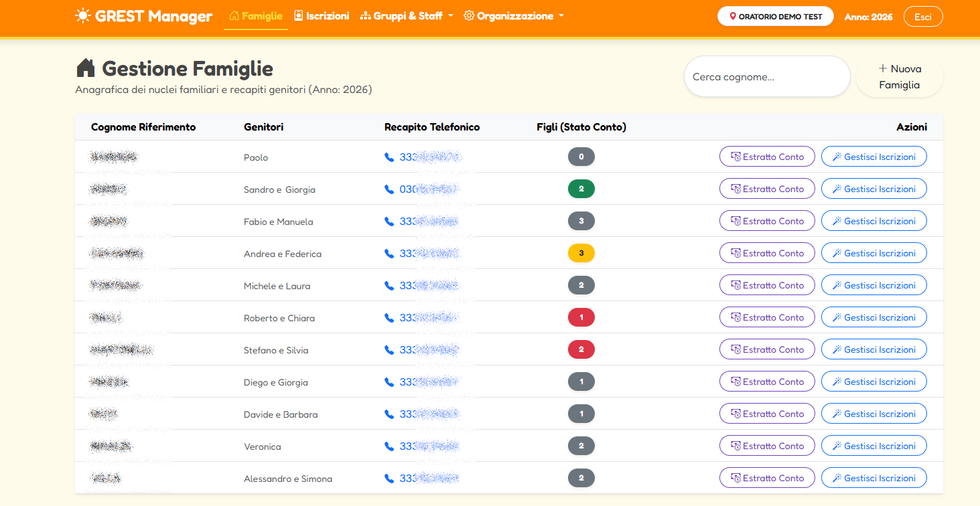Screen dimensions: 980x506
Task: Click the phone icon for Diego e Giorgia
Action: click(x=389, y=382)
